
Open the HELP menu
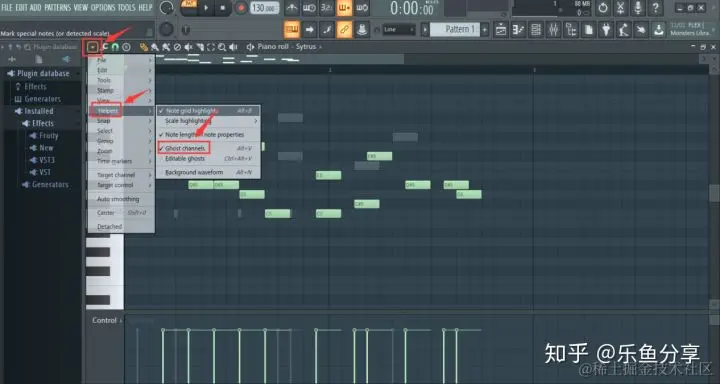pyautogui.click(x=145, y=7)
